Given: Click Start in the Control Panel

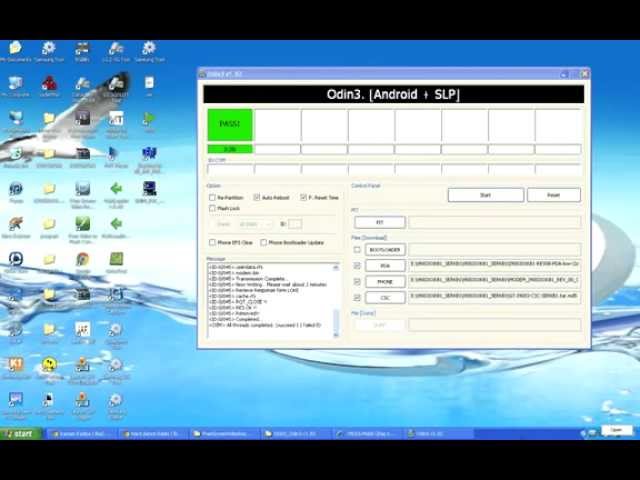Looking at the screenshot, I should click(486, 195).
